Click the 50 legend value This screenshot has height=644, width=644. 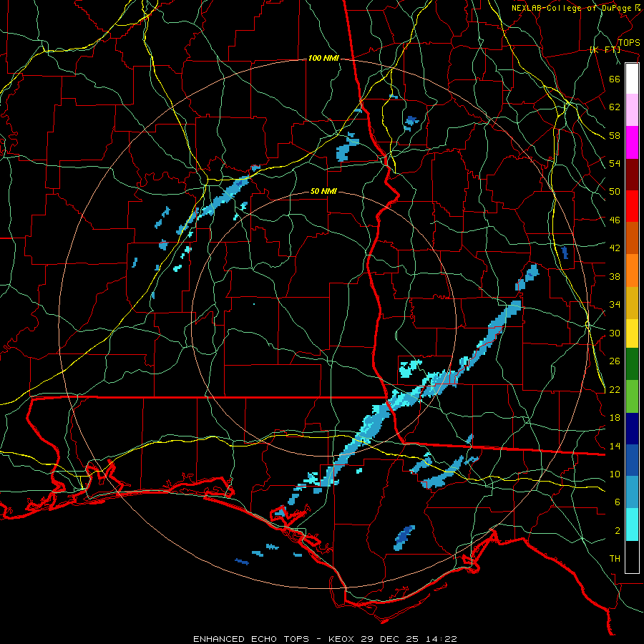[x=615, y=192]
